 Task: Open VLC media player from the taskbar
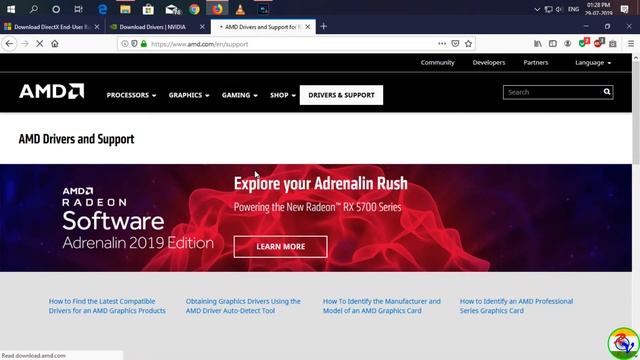tap(240, 9)
